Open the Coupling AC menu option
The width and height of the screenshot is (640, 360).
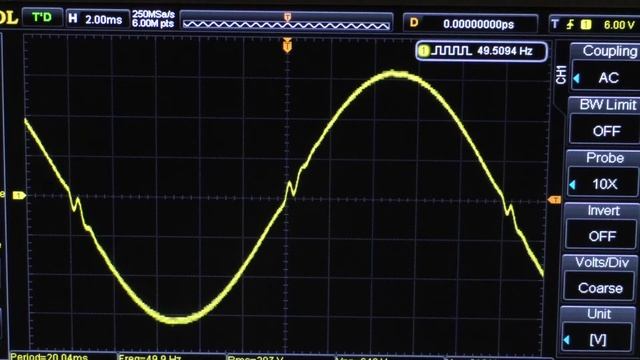(x=605, y=67)
